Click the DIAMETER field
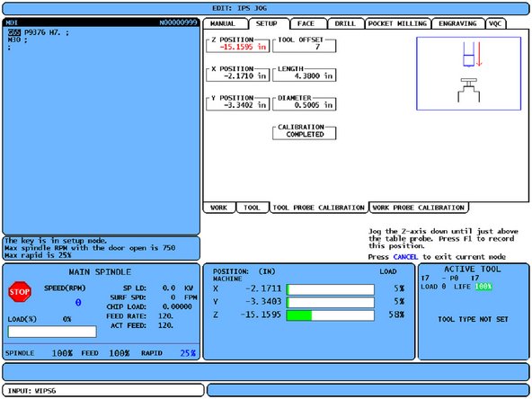 point(304,102)
